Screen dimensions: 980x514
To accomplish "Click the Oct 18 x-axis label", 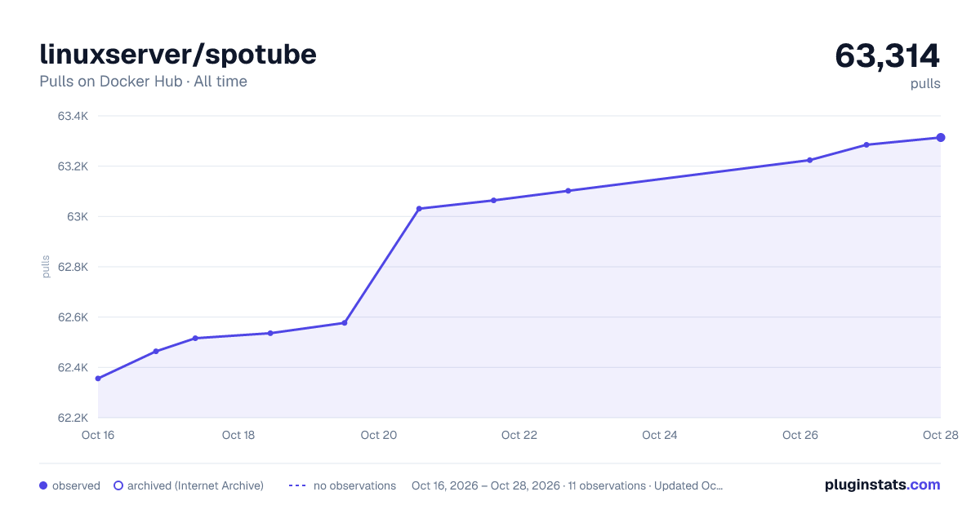I will (238, 435).
